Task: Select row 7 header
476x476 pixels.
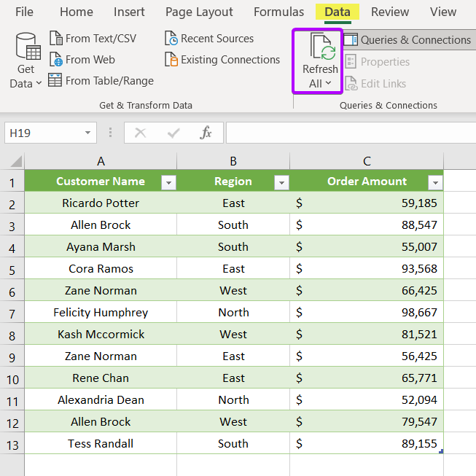Action: (12, 314)
